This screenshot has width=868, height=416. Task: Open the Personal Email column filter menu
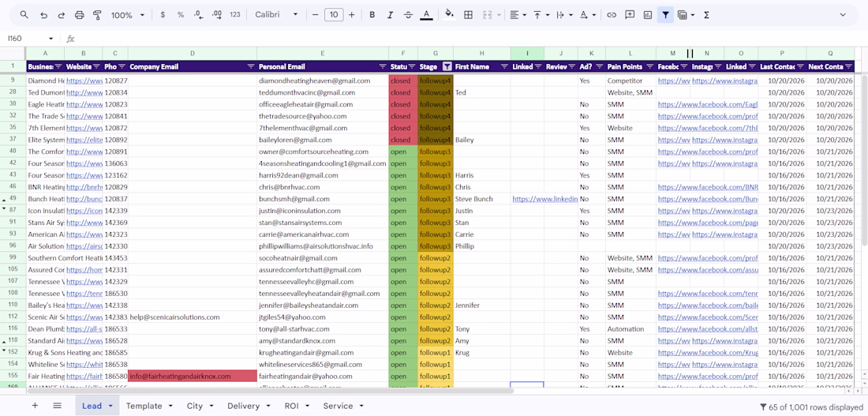[383, 66]
